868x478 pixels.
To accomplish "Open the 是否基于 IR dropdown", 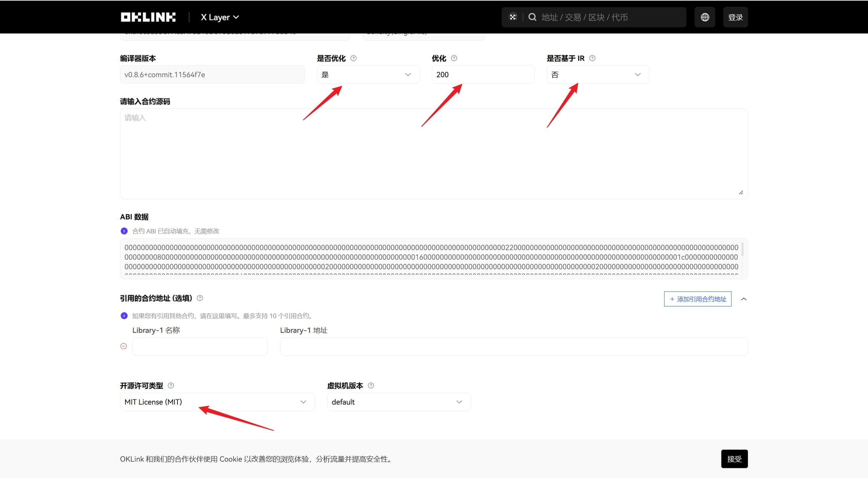I will pos(598,75).
